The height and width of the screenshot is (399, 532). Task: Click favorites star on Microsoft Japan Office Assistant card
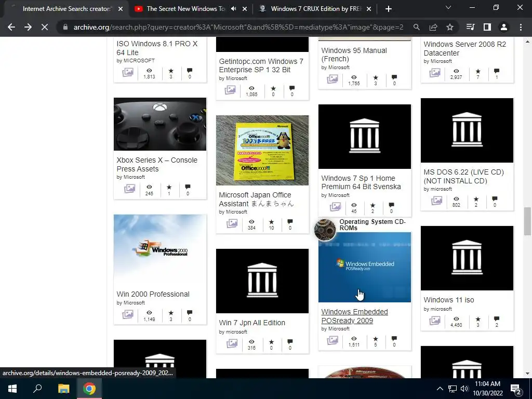coord(271,221)
